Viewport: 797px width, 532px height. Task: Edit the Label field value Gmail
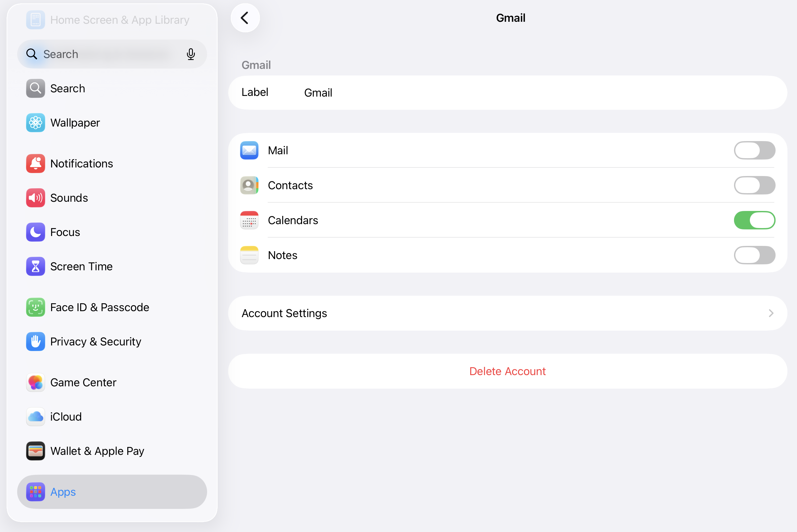click(x=319, y=93)
